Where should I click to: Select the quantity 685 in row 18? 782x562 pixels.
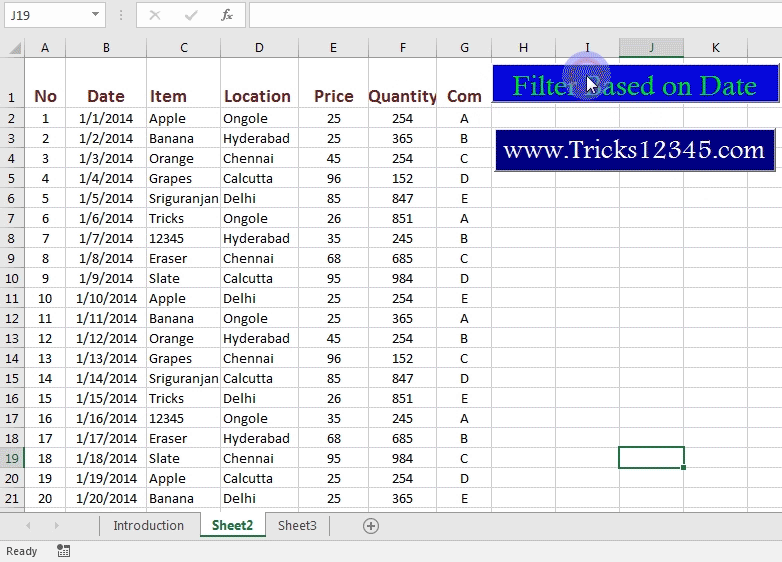(x=402, y=438)
